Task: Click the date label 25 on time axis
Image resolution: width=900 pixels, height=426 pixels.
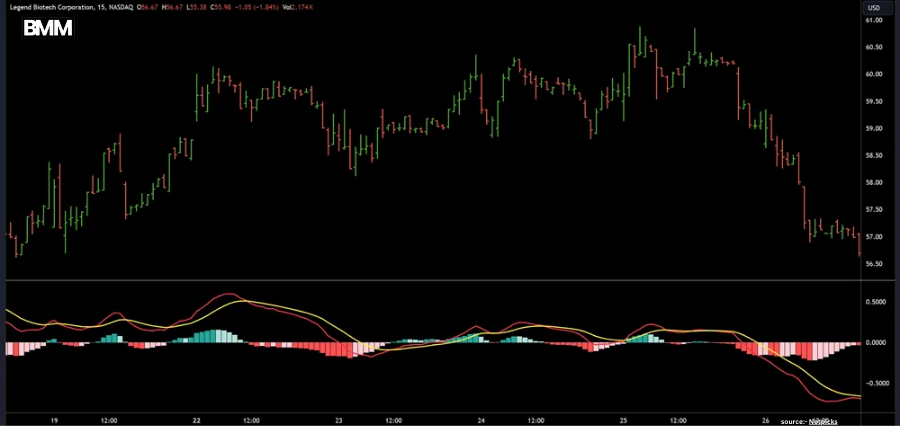Action: pyautogui.click(x=625, y=420)
